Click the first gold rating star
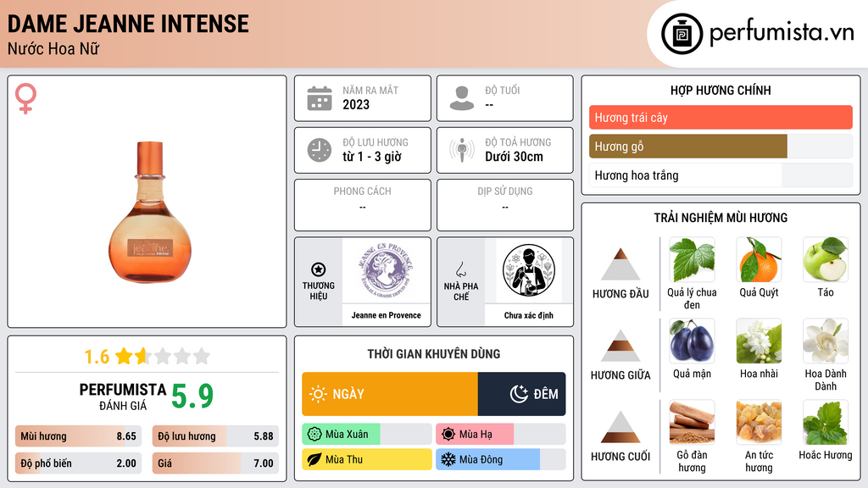Viewport: 868px width, 488px height. tap(124, 356)
